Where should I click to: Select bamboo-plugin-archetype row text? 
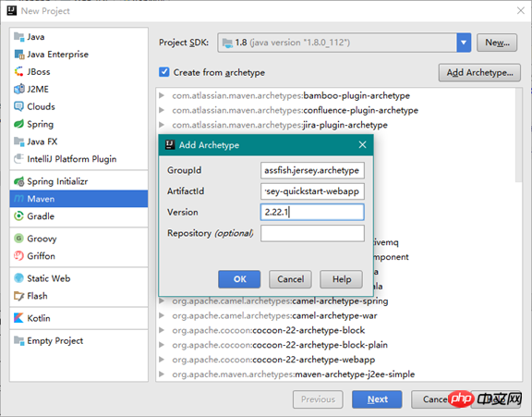291,95
